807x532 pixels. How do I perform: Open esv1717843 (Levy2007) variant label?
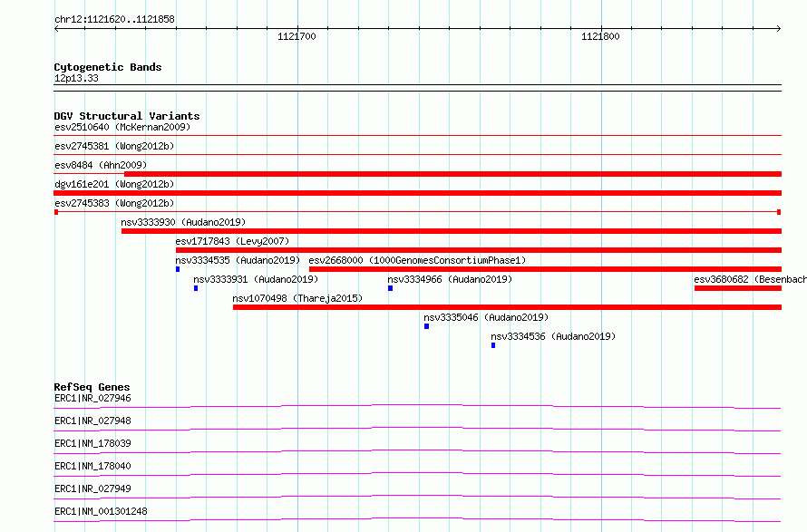[232, 241]
